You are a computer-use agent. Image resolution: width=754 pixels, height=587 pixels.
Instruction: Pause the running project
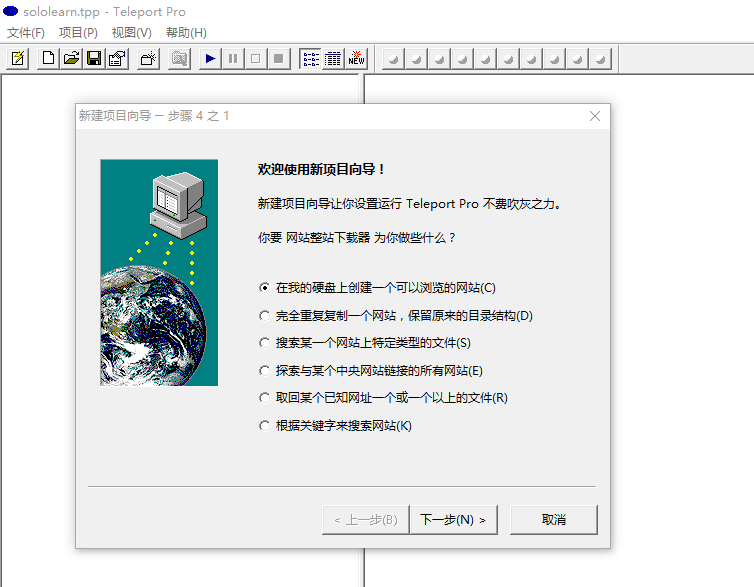(233, 59)
